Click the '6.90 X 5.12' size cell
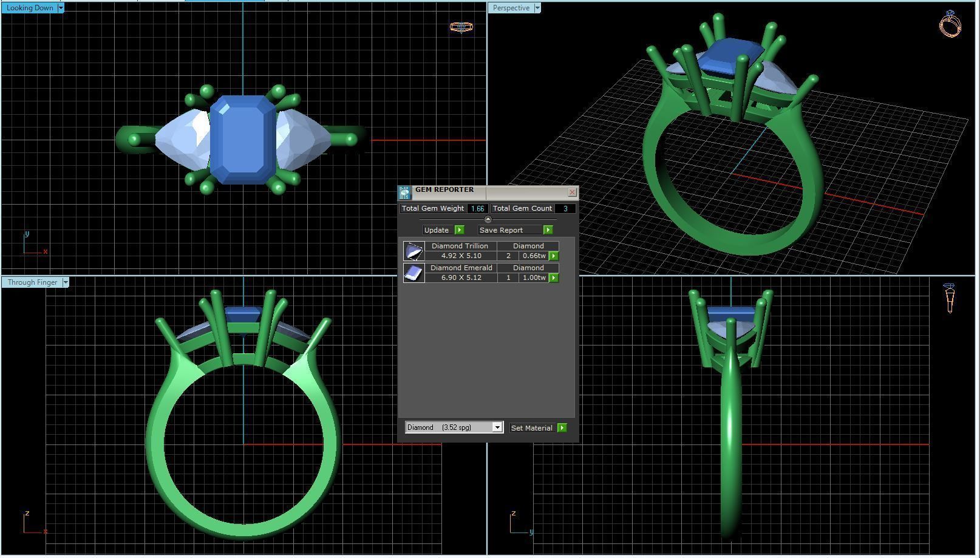The image size is (980, 558). (461, 277)
